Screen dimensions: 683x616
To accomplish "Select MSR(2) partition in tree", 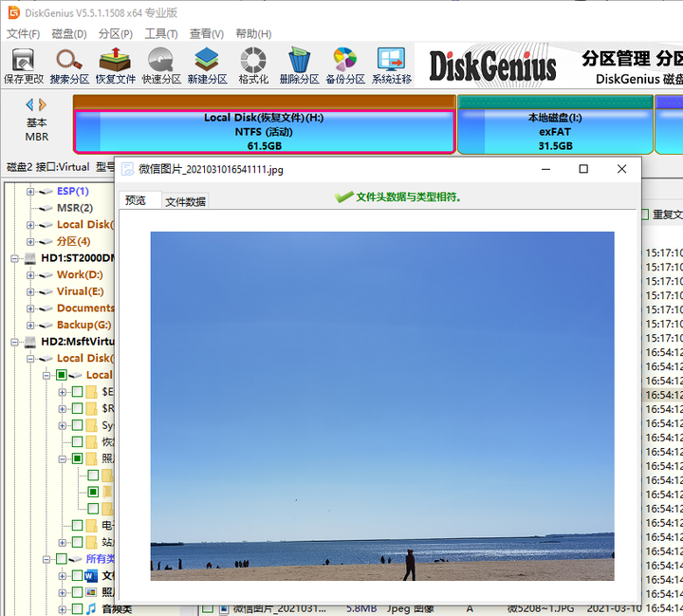I will [75, 208].
